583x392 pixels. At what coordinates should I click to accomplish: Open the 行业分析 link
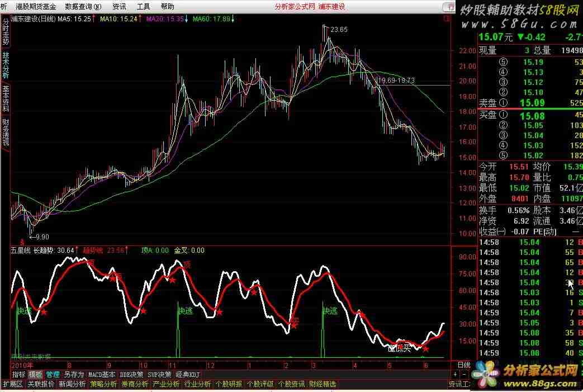coord(197,384)
